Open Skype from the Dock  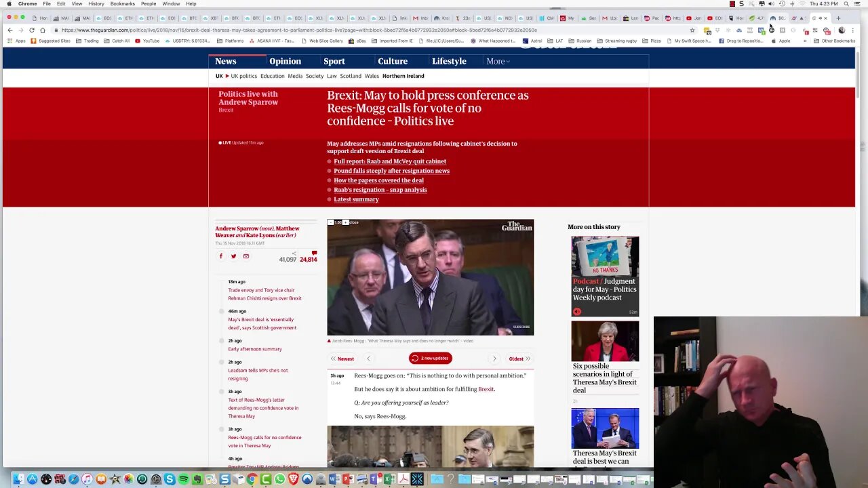(170, 479)
